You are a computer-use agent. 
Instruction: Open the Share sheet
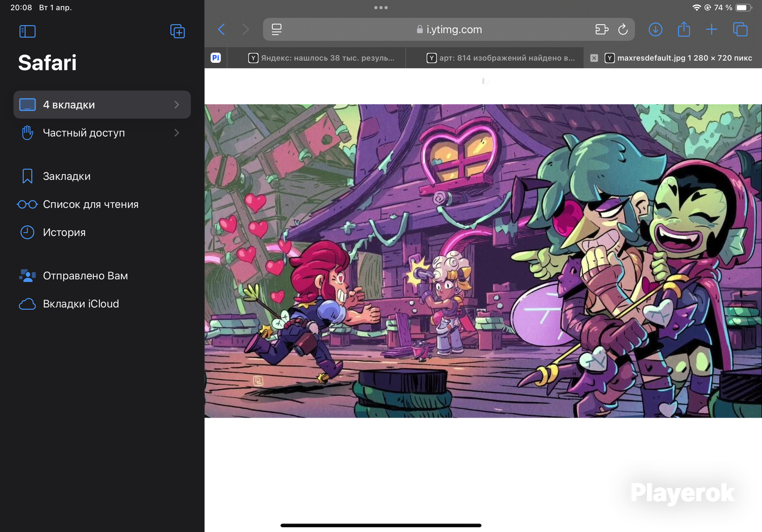pos(684,29)
